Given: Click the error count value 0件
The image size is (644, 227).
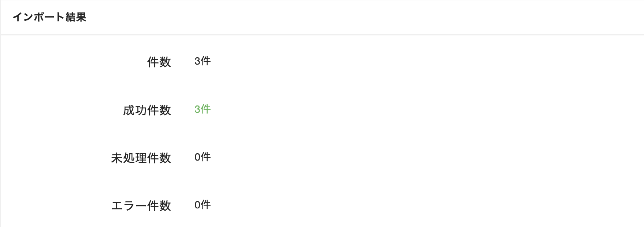Looking at the screenshot, I should coord(202,205).
